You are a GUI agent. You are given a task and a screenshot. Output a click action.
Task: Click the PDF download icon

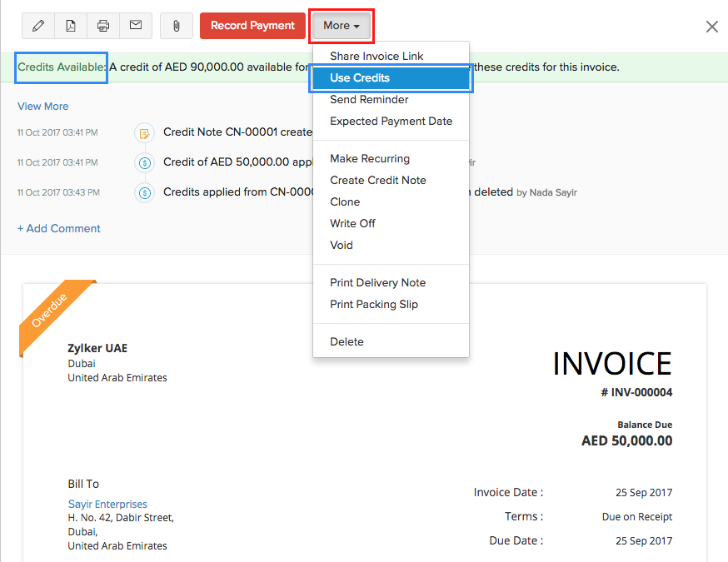coord(71,26)
